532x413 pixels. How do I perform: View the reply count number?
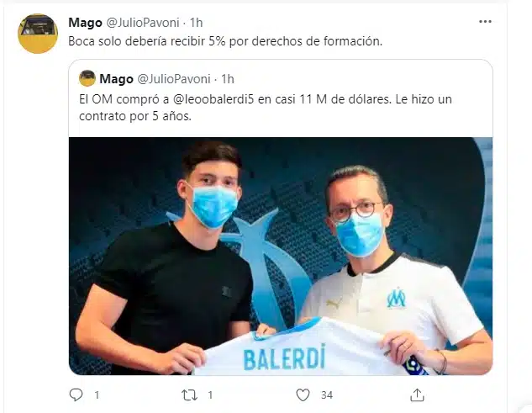97,395
